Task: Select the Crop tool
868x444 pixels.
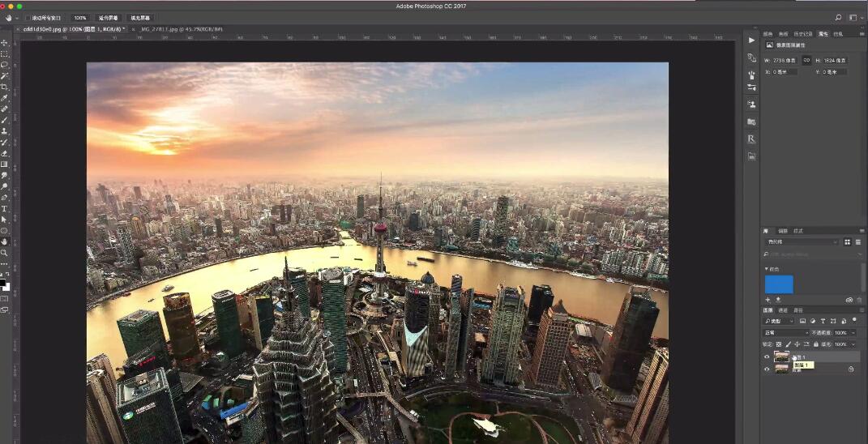Action: [x=4, y=87]
